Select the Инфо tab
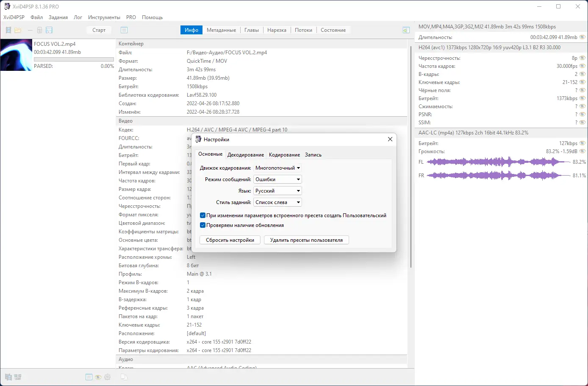 pyautogui.click(x=191, y=30)
